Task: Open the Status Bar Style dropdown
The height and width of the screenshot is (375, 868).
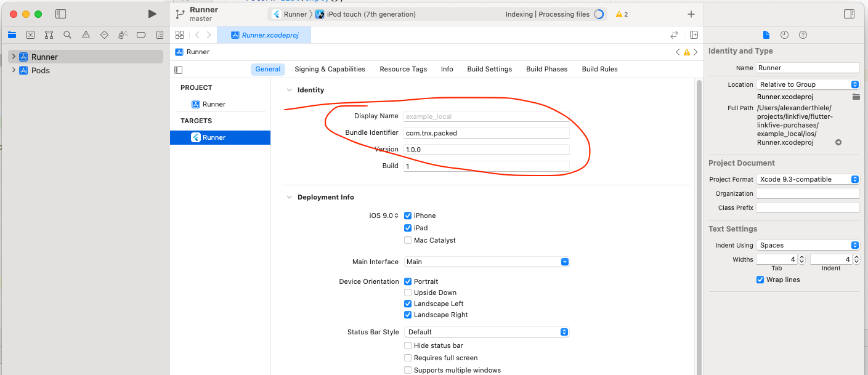Action: (x=487, y=332)
